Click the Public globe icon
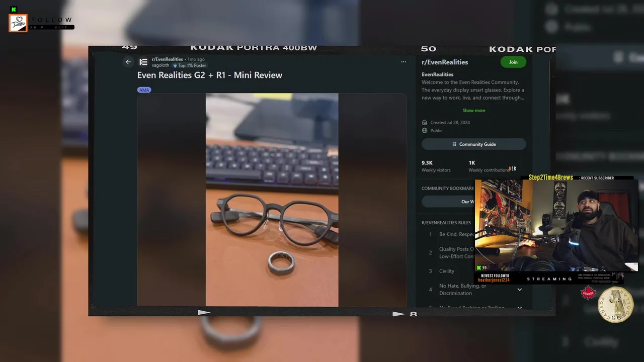The height and width of the screenshot is (362, 644). (x=425, y=131)
